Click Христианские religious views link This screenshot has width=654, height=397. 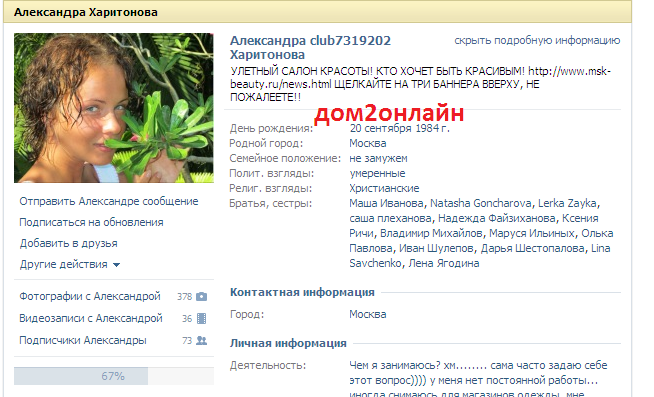(x=384, y=188)
